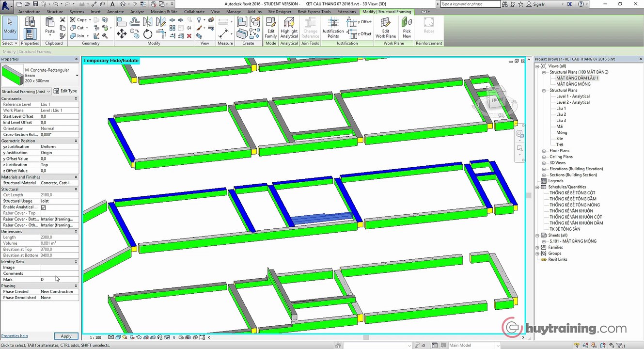The image size is (644, 349).
Task: Toggle the Enable Analytical Model checkbox
Action: [44, 207]
